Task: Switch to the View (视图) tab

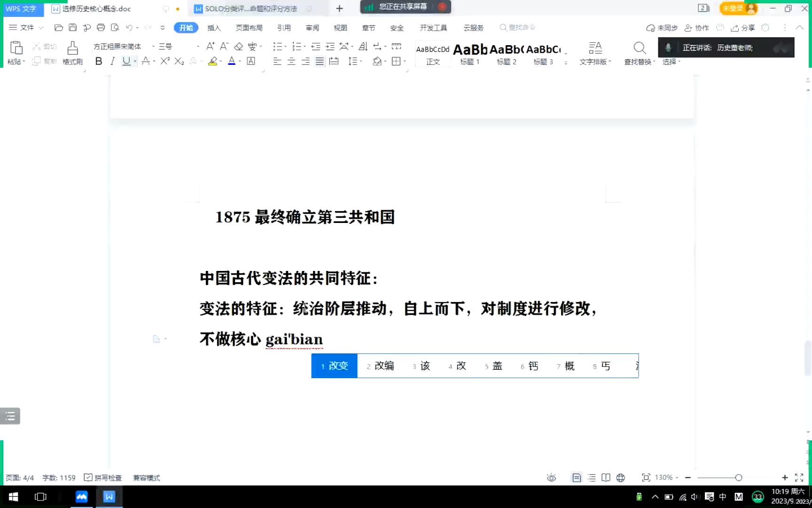Action: (340, 28)
